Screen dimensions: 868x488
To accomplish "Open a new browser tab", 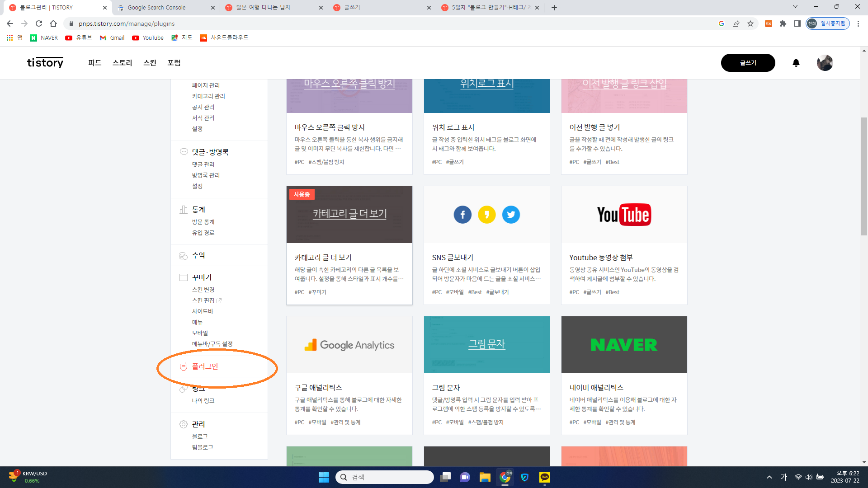I will click(x=554, y=8).
